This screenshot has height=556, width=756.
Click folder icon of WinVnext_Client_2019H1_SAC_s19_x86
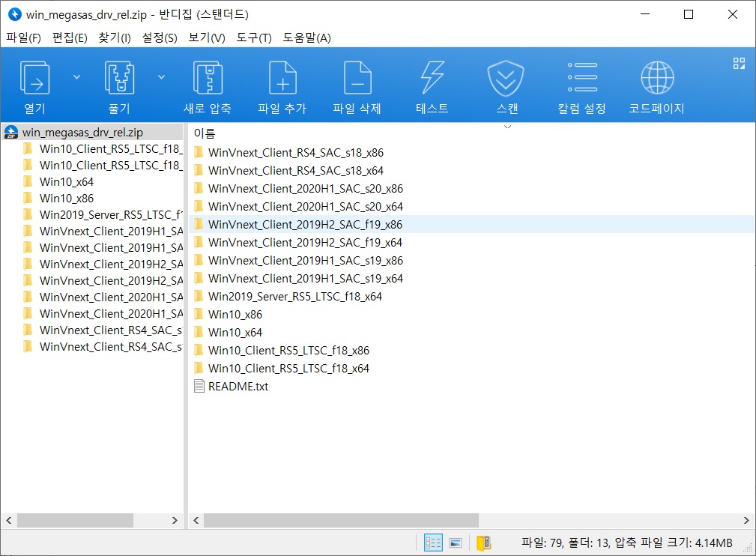pos(199,261)
